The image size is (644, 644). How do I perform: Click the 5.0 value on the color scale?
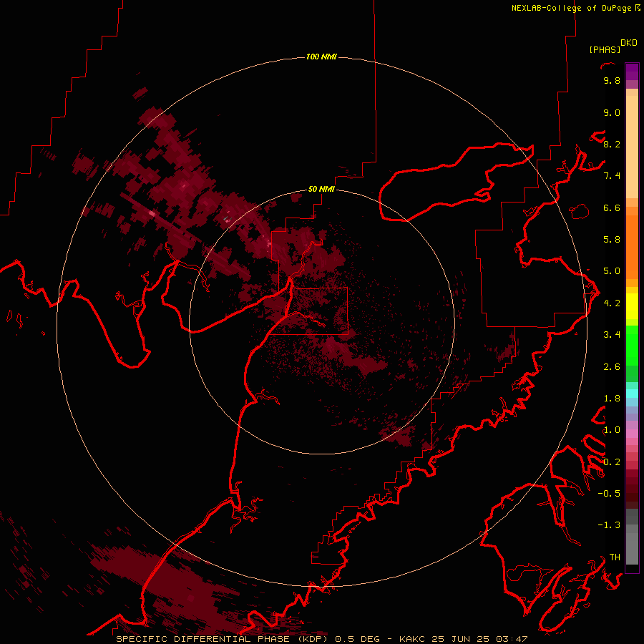[x=612, y=271]
